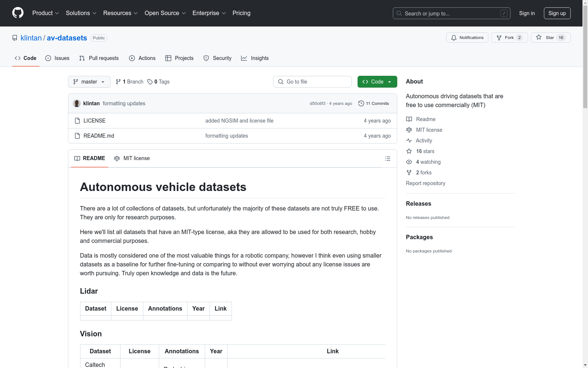Open the GitHub home logo
588x368 pixels.
point(18,13)
